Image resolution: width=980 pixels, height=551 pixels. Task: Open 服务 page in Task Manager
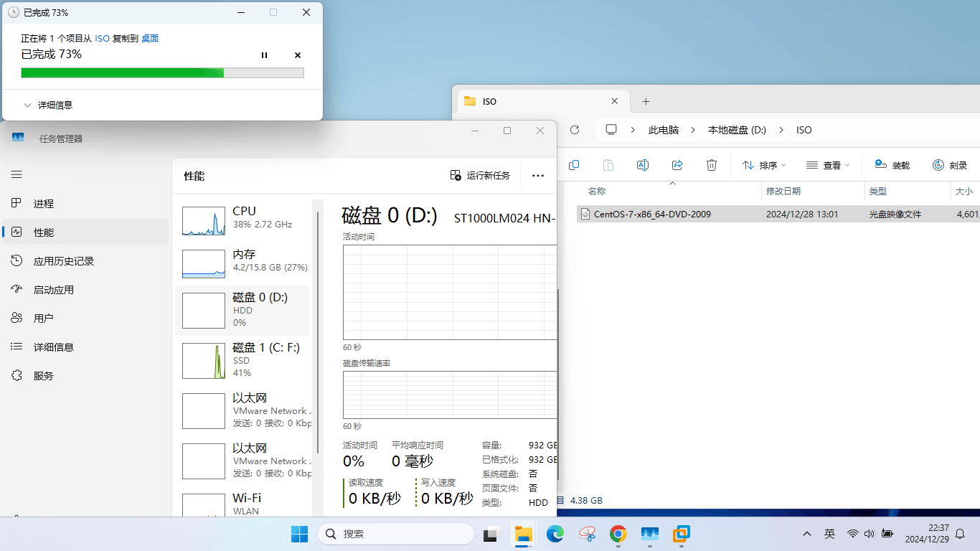[x=85, y=376]
